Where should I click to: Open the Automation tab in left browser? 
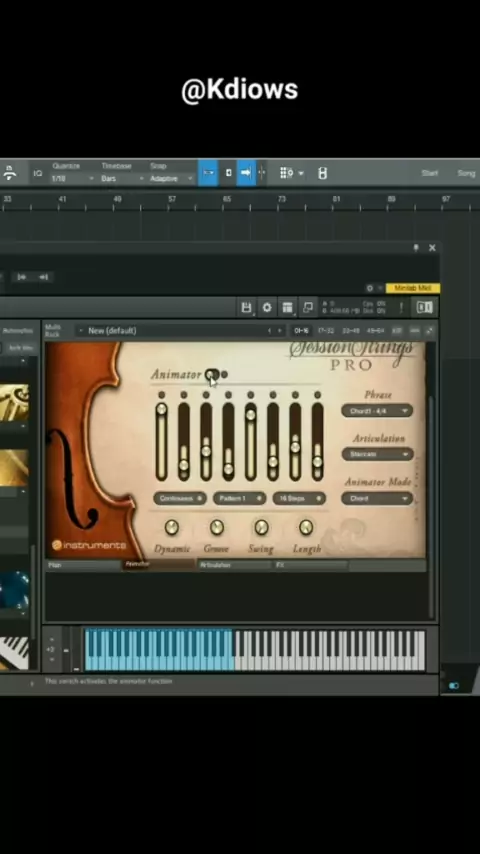pos(18,331)
